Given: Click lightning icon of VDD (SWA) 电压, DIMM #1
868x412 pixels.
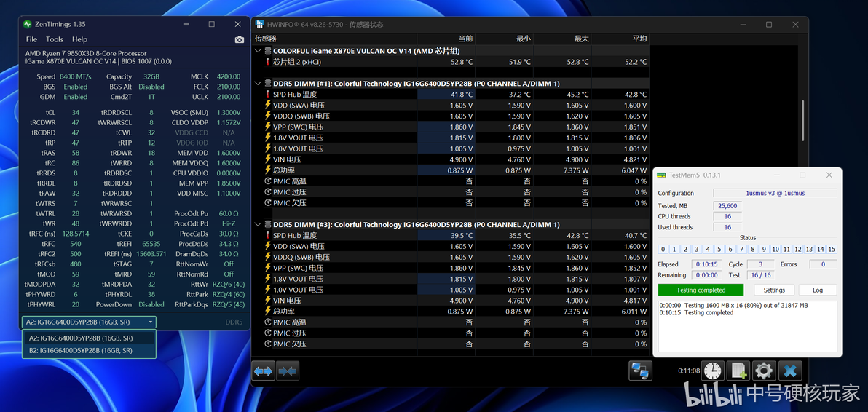Looking at the screenshot, I should pyautogui.click(x=268, y=105).
